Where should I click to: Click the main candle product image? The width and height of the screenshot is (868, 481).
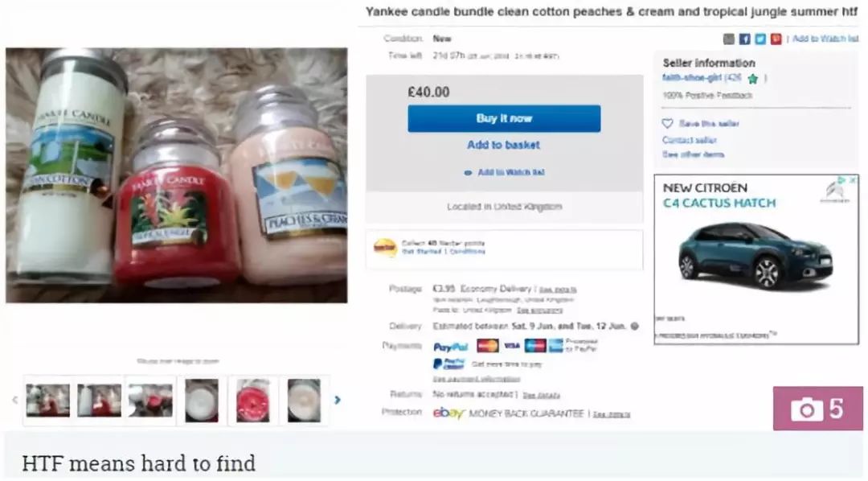(177, 175)
